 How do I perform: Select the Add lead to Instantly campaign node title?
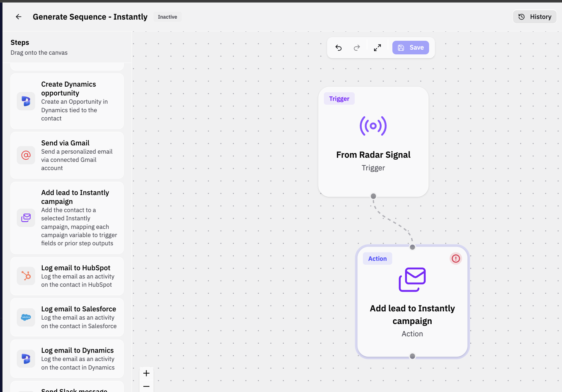tap(412, 315)
